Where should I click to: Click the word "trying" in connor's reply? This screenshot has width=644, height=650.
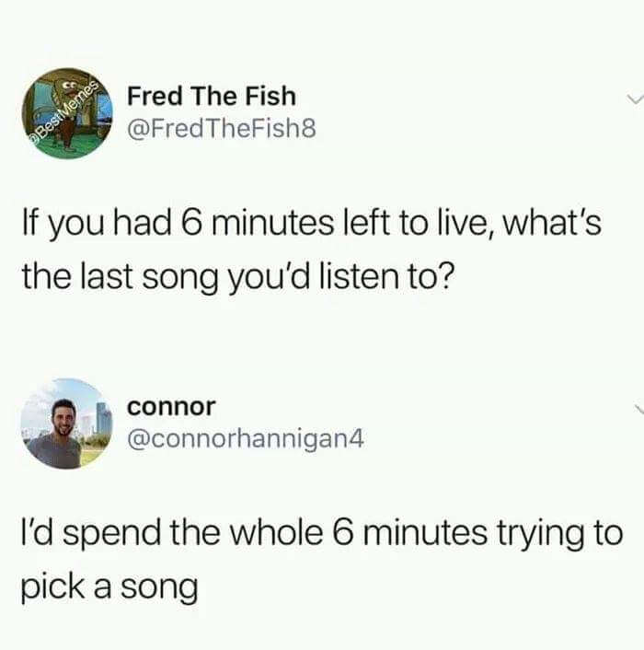coord(540,535)
